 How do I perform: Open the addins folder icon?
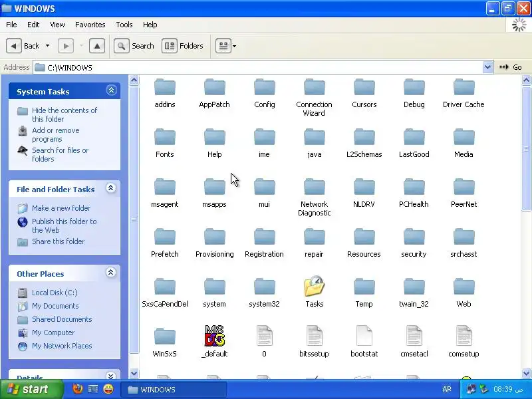(165, 87)
